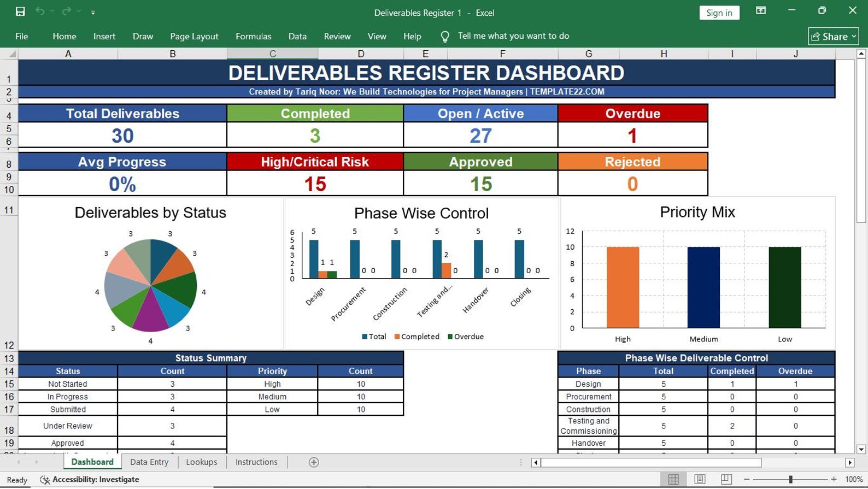
Task: Click the dashboard title banner
Action: (x=426, y=73)
